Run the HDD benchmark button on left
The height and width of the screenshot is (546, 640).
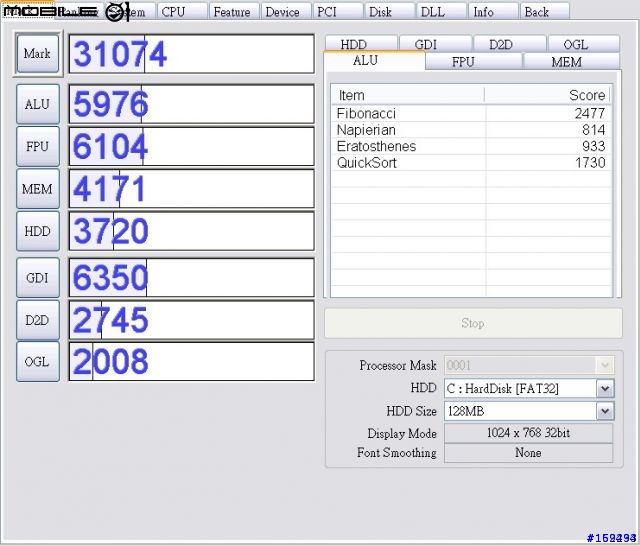click(38, 231)
